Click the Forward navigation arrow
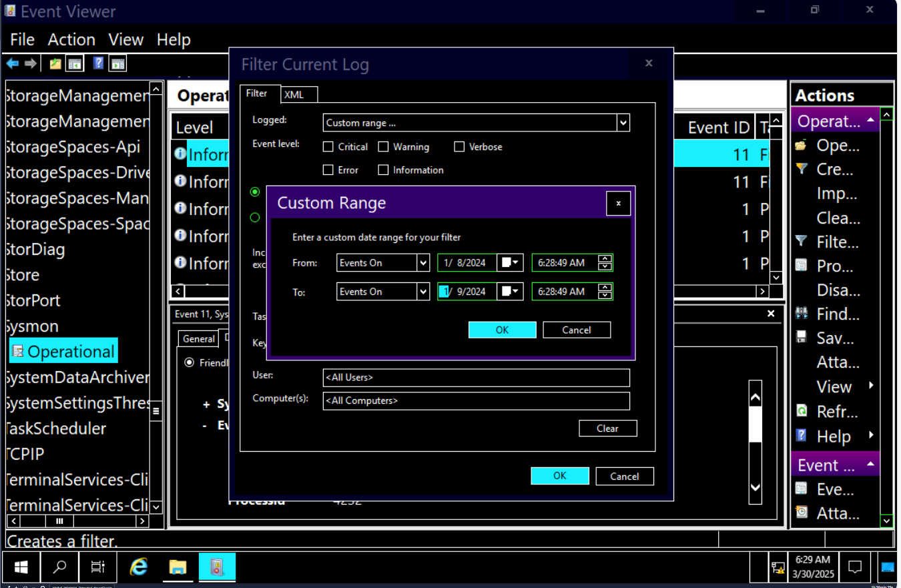 (x=29, y=63)
